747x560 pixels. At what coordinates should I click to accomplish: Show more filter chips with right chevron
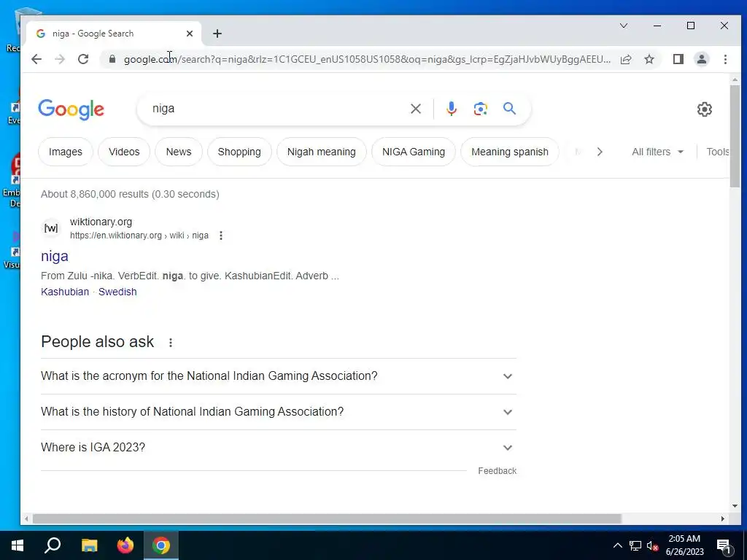pyautogui.click(x=600, y=152)
